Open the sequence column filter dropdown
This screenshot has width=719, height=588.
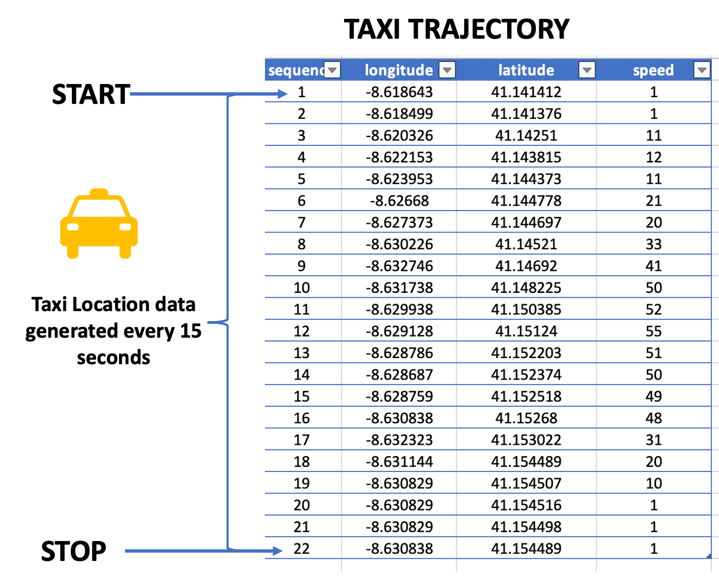332,70
